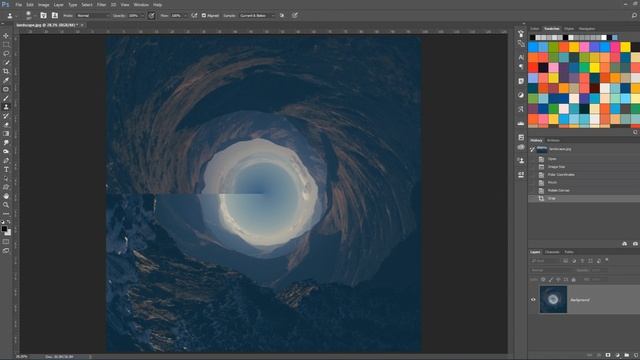Click the background color swatch
The width and height of the screenshot is (640, 360).
[9, 233]
